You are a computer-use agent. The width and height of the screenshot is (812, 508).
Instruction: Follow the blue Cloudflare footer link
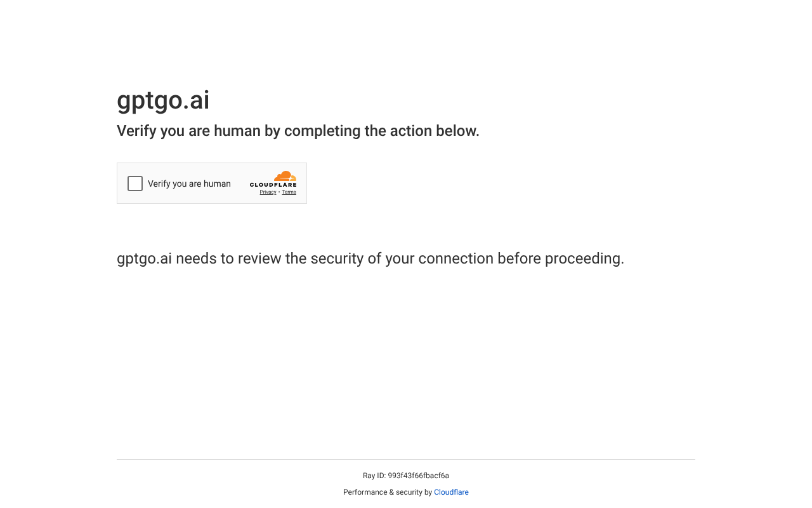[x=451, y=492]
